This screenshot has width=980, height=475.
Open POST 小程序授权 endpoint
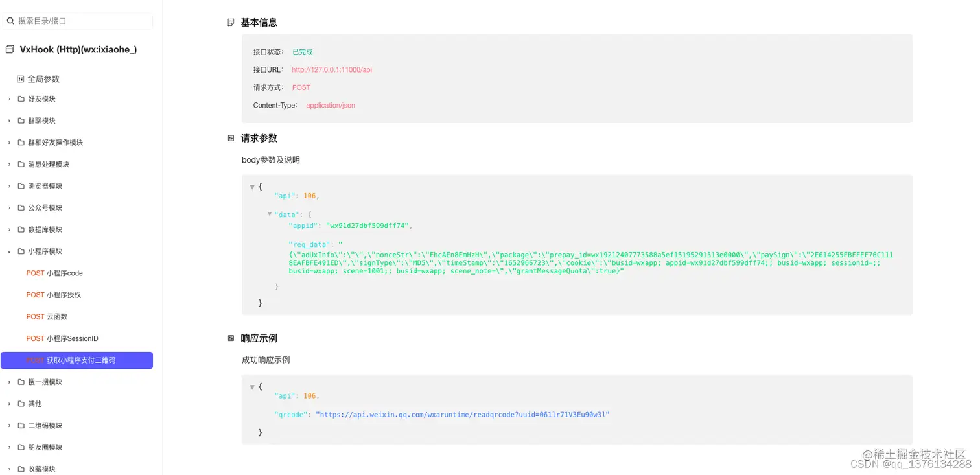coord(54,295)
